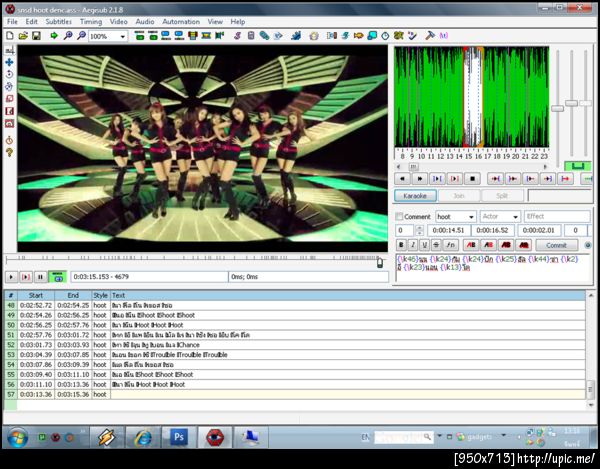Zoom video in with first magnifier icon

[68, 36]
